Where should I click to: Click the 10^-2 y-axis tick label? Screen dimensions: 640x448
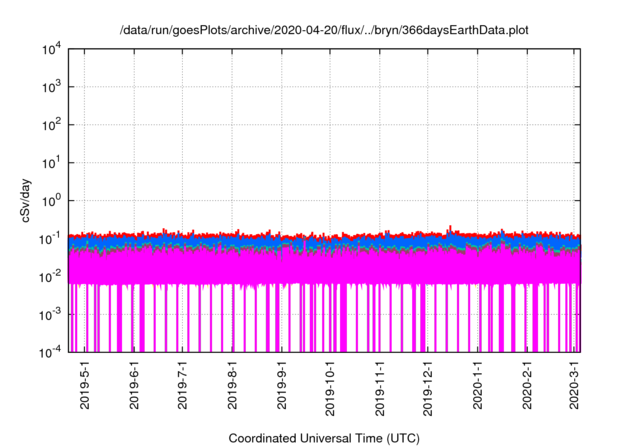51,277
